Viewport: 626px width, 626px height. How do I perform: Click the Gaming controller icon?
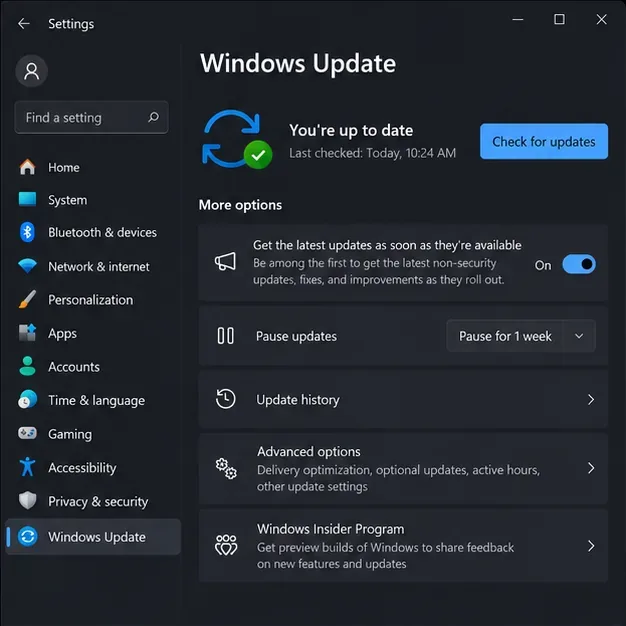tap(27, 433)
